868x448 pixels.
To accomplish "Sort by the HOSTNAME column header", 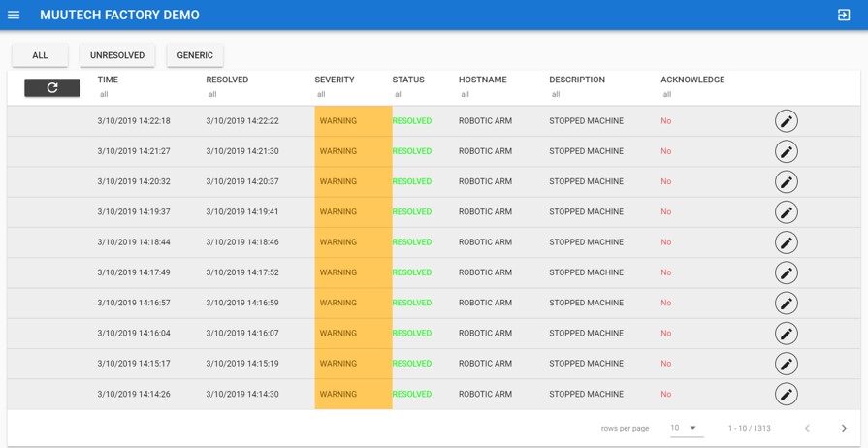I will (483, 80).
